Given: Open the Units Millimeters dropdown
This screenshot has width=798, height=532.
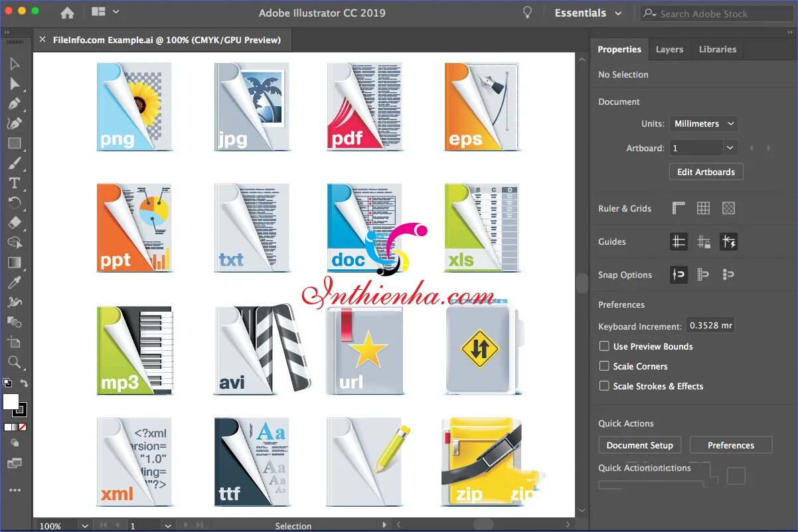Looking at the screenshot, I should [x=703, y=123].
